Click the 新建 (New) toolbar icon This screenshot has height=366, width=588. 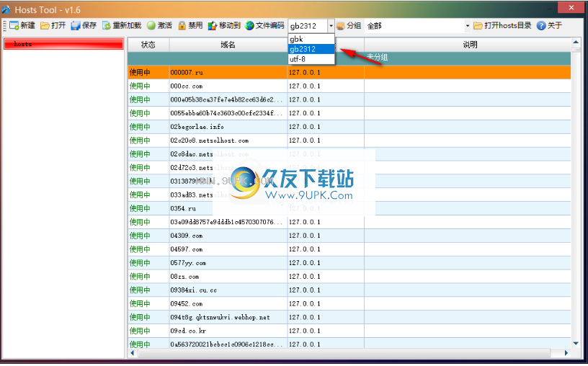click(14, 25)
